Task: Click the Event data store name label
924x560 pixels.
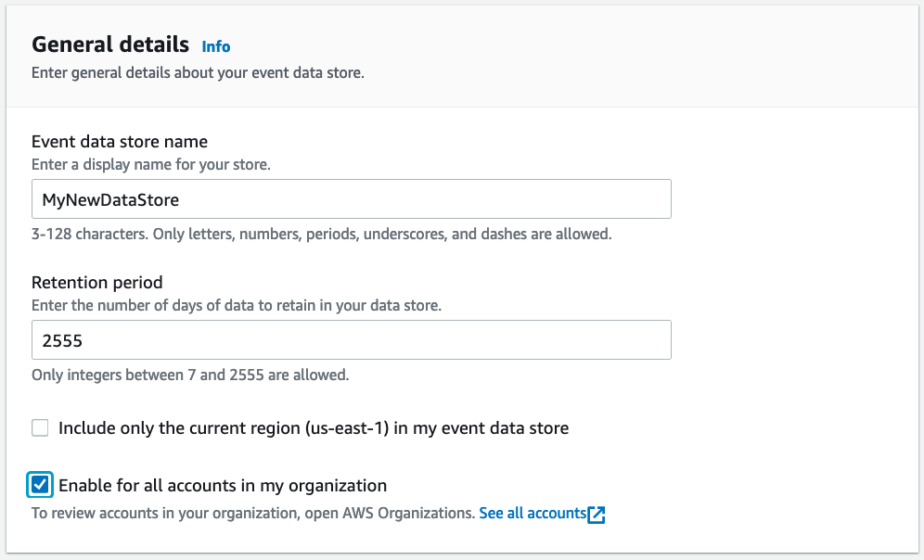Action: [x=119, y=141]
